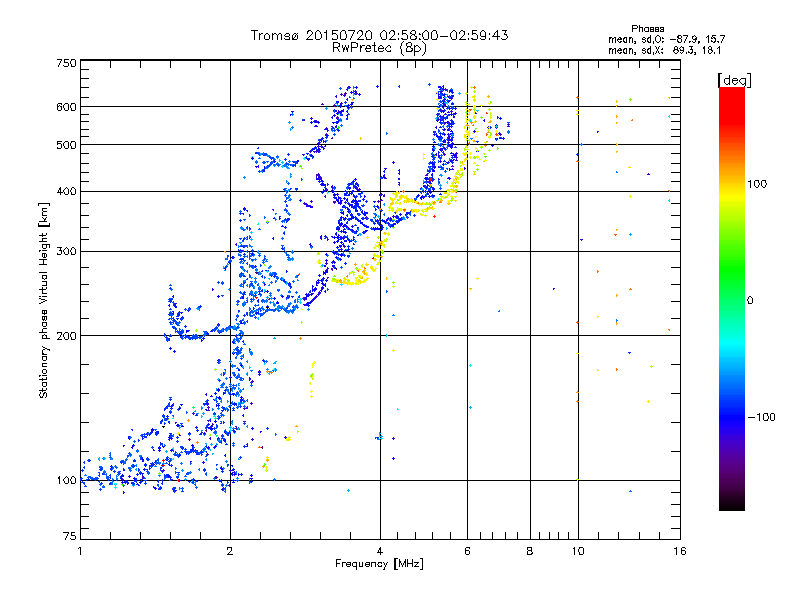The height and width of the screenshot is (600, 800).
Task: Click the x-axis '4' tick label
Action: pyautogui.click(x=380, y=551)
